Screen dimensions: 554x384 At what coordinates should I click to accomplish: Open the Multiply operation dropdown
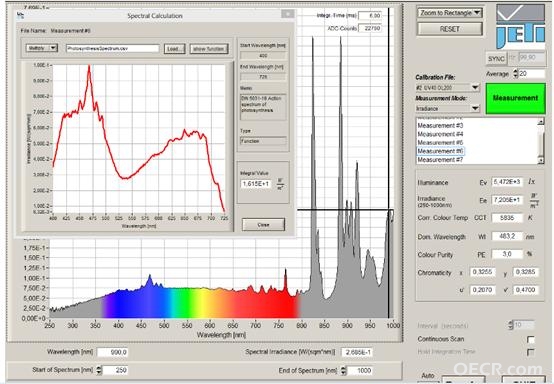(x=41, y=48)
